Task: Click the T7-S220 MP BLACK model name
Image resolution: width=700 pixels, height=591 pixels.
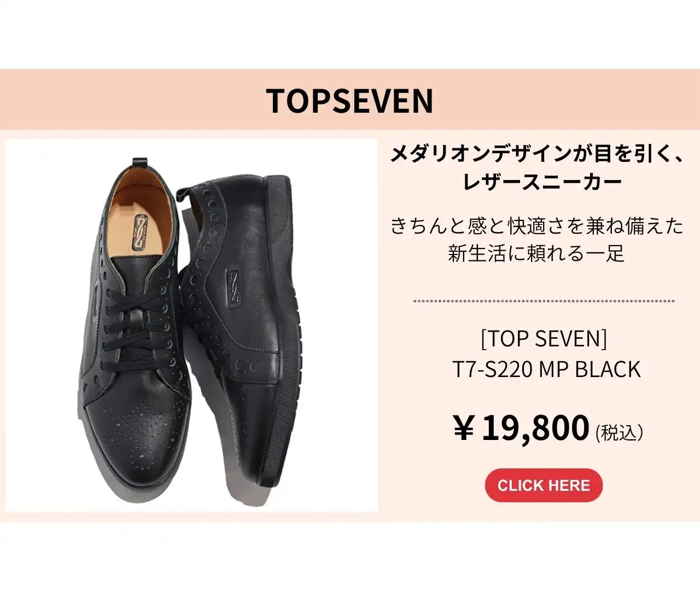Action: coord(546,369)
